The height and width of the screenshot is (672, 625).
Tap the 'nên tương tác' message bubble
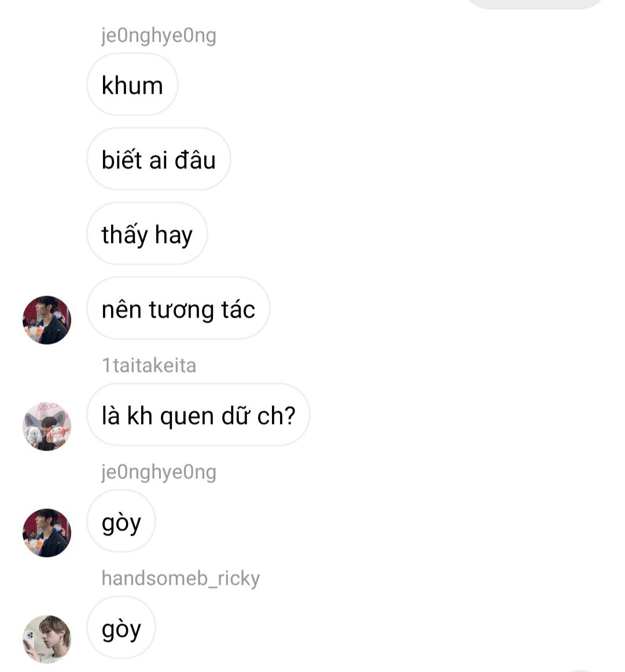(x=178, y=308)
